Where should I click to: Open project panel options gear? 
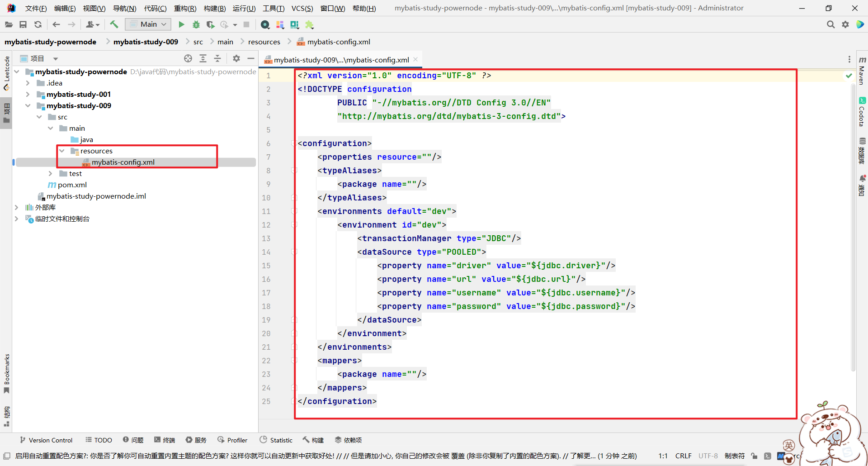coord(236,58)
